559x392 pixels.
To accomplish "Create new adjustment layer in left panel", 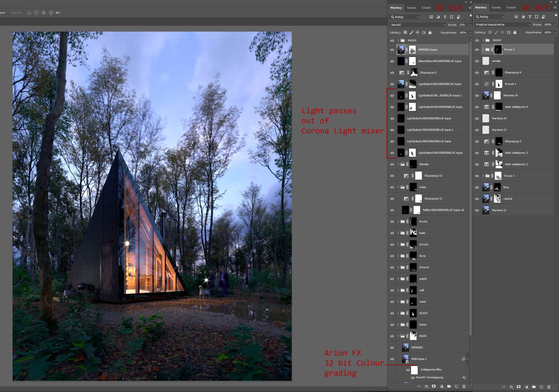I will tap(441, 387).
